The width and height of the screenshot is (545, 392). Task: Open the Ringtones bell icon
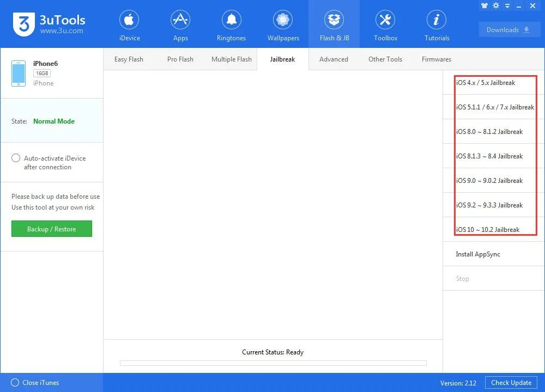pos(231,20)
